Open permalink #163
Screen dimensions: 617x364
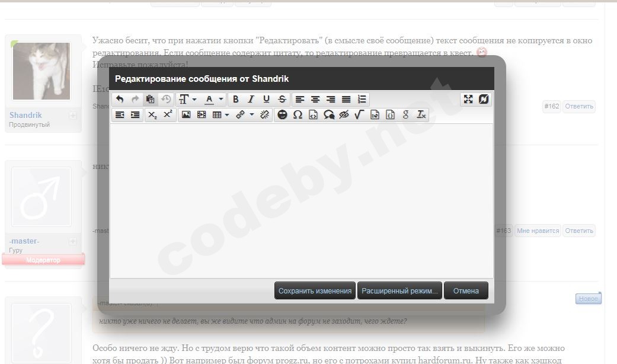503,231
